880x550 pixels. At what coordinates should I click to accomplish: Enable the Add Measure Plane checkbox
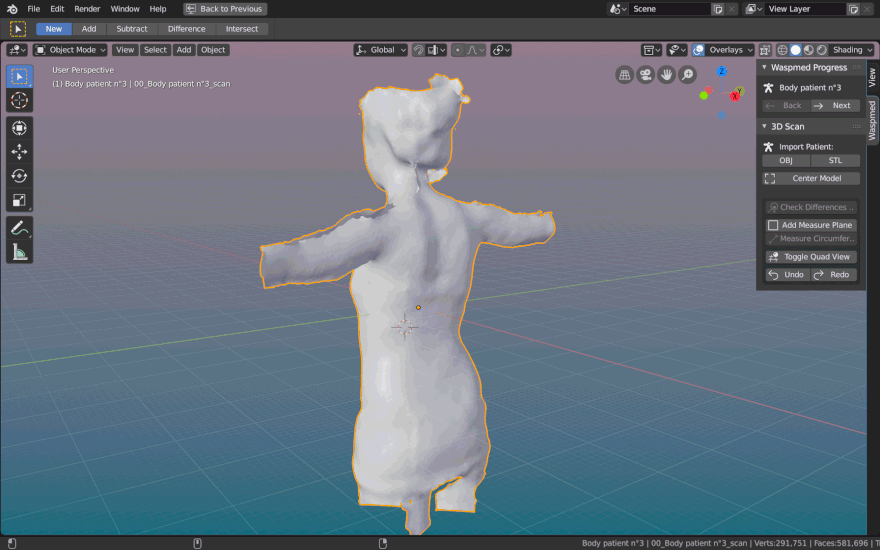773,225
